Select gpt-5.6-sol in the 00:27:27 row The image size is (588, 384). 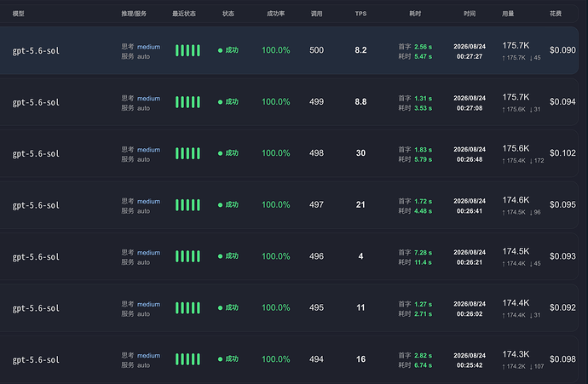pos(36,51)
